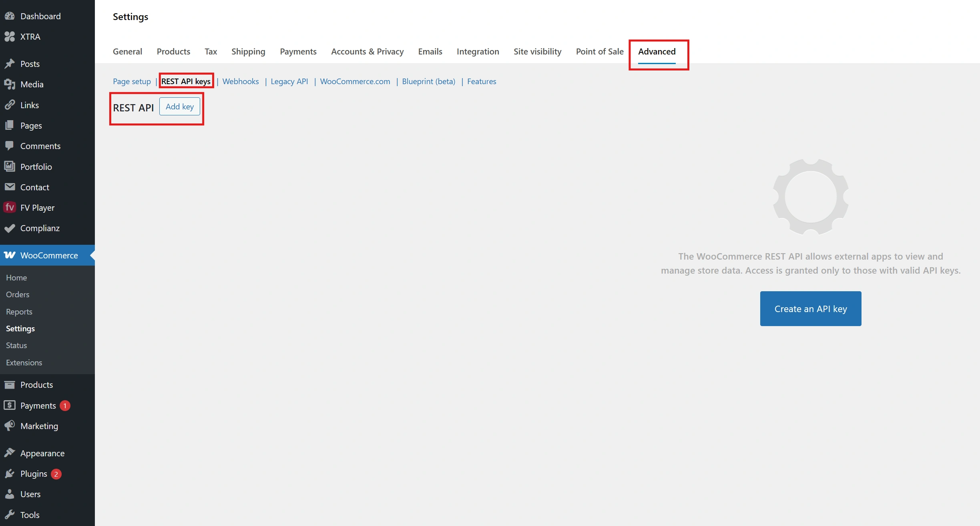Screen dimensions: 980x526
Task: Open the Portfolio panel
Action: [36, 167]
